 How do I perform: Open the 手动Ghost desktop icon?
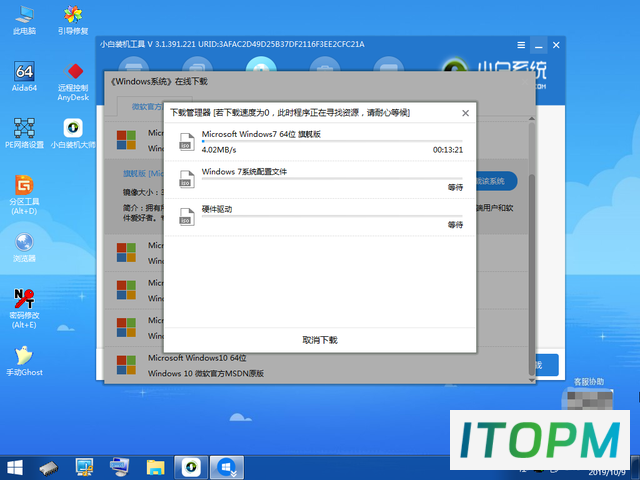click(x=24, y=361)
